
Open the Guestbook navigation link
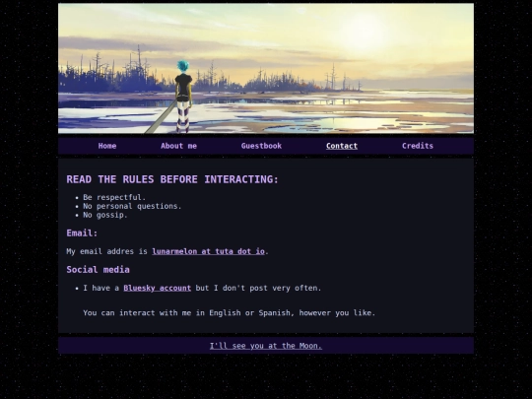261,146
